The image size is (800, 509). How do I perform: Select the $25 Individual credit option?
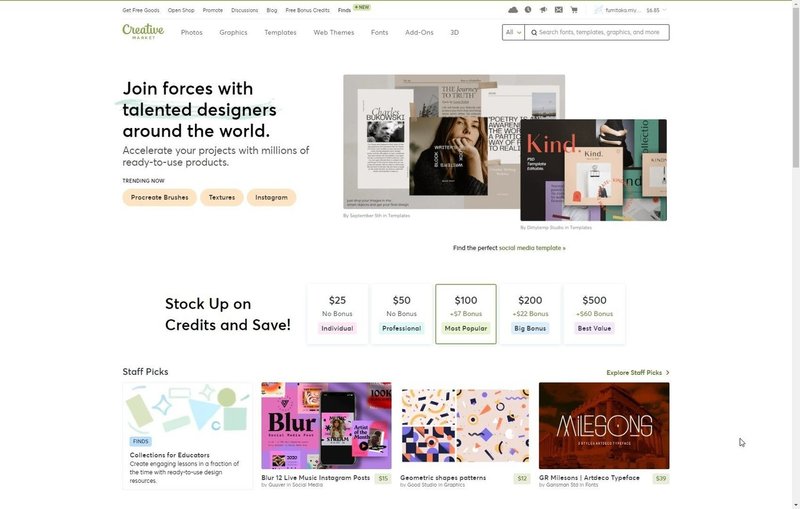coord(337,314)
